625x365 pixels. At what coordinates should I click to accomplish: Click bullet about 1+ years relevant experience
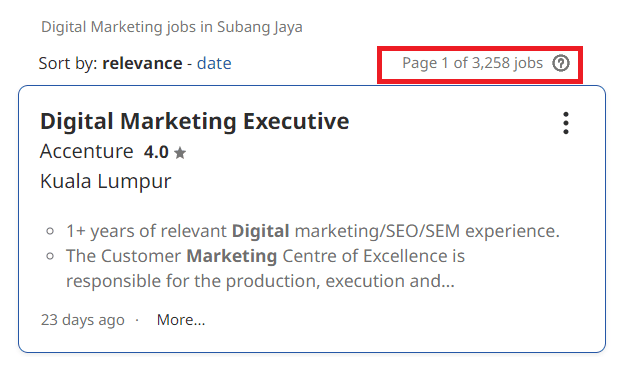313,231
